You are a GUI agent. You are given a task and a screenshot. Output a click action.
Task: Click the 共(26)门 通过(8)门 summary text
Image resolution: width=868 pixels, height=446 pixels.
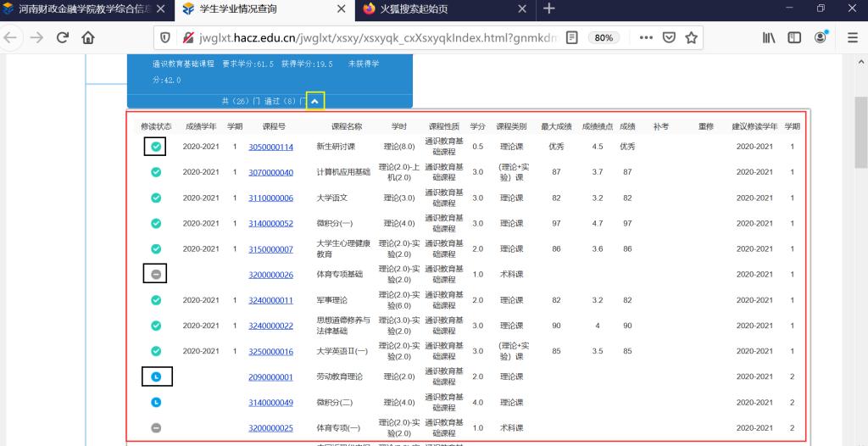(x=264, y=101)
